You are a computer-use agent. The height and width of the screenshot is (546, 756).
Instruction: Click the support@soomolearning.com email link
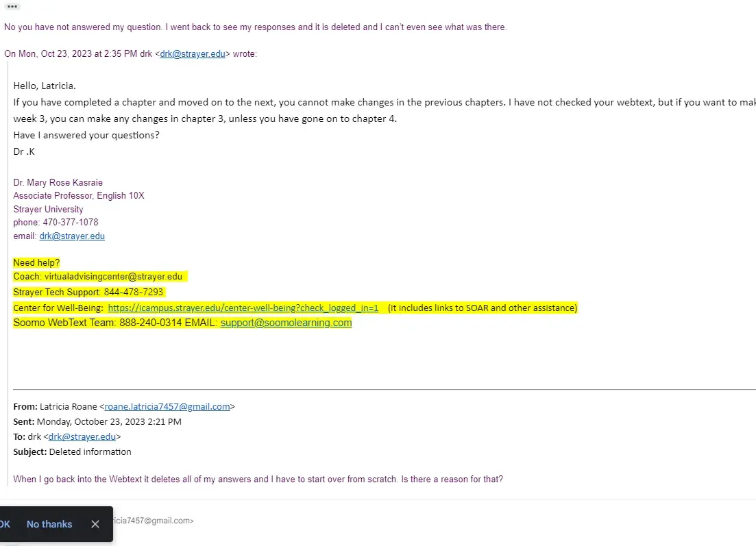286,323
